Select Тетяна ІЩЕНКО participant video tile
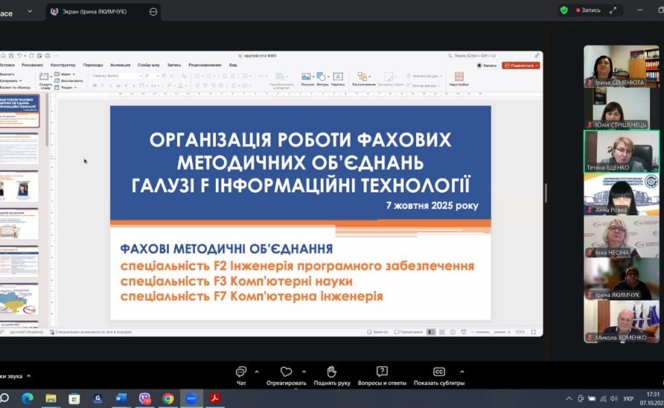Image resolution: width=664 pixels, height=408 pixels. point(621,152)
